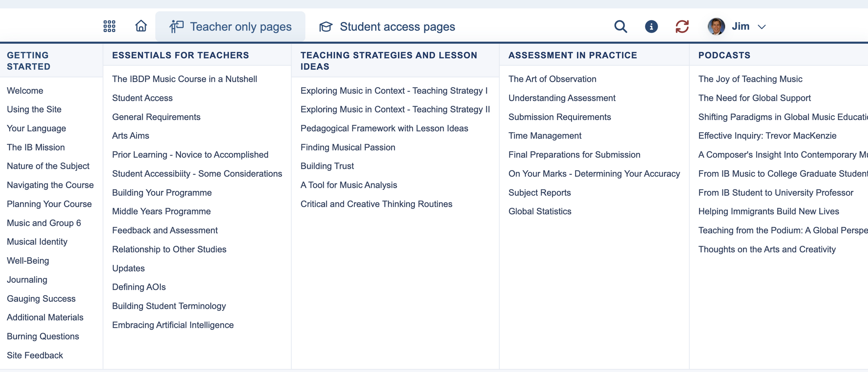This screenshot has height=372, width=868.
Task: Open the Welcome page link
Action: (x=25, y=91)
